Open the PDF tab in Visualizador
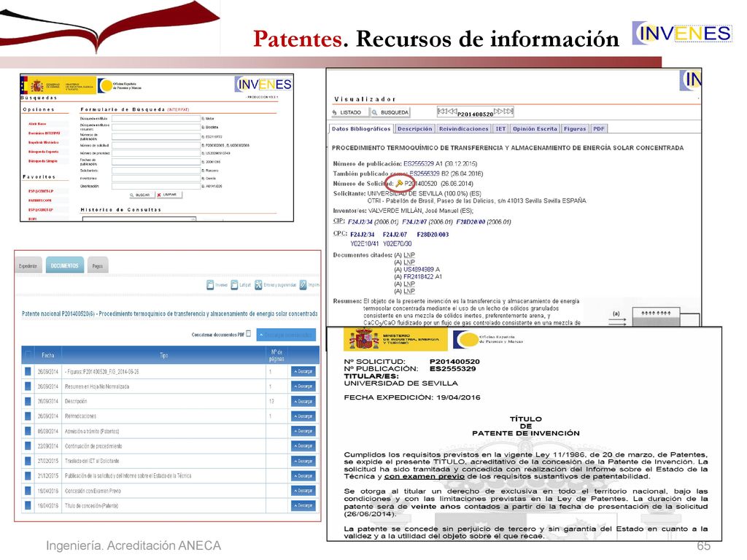 pyautogui.click(x=599, y=128)
